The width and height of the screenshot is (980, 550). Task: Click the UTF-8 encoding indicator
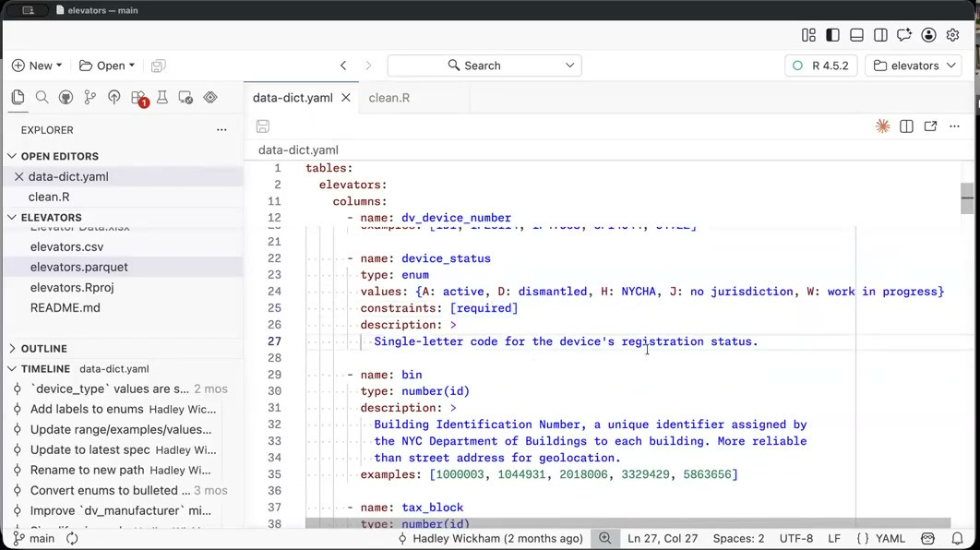[795, 538]
